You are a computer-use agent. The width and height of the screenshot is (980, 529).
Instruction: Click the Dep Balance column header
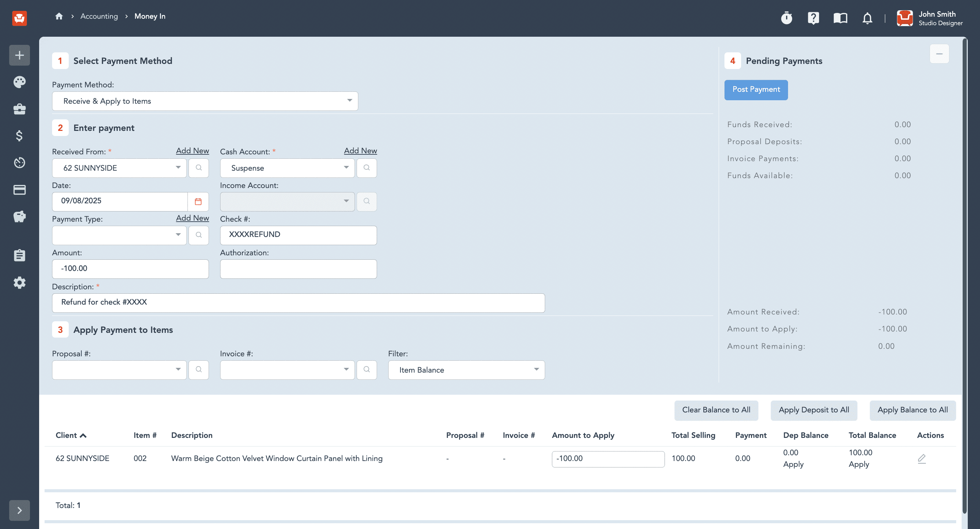(805, 435)
